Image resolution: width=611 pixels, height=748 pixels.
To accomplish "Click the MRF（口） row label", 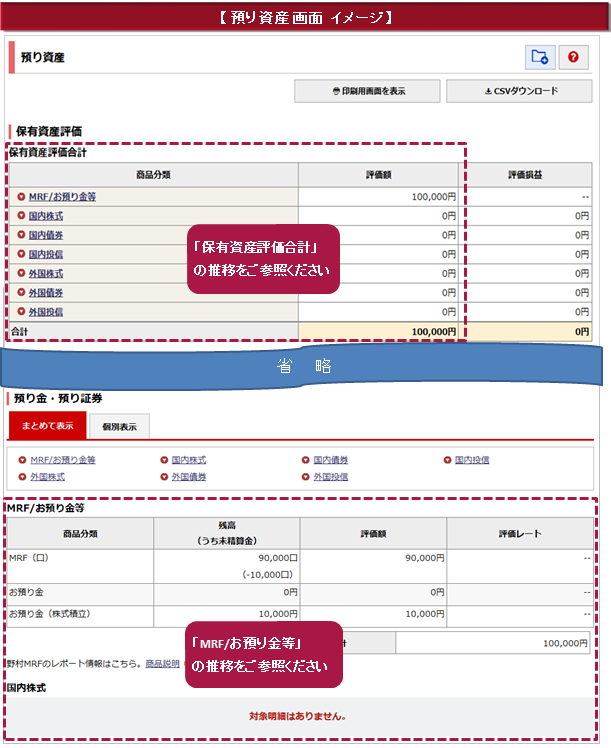I will 29,558.
